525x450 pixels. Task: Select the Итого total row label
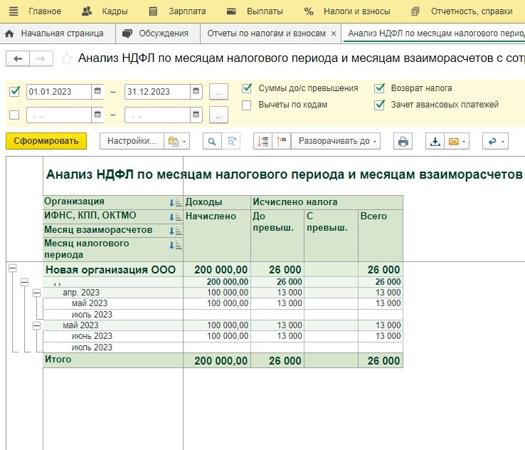[58, 359]
